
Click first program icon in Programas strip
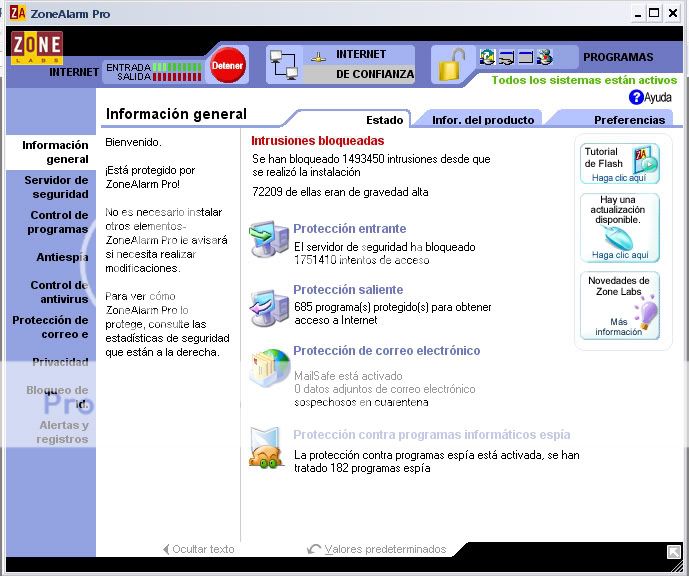(487, 57)
